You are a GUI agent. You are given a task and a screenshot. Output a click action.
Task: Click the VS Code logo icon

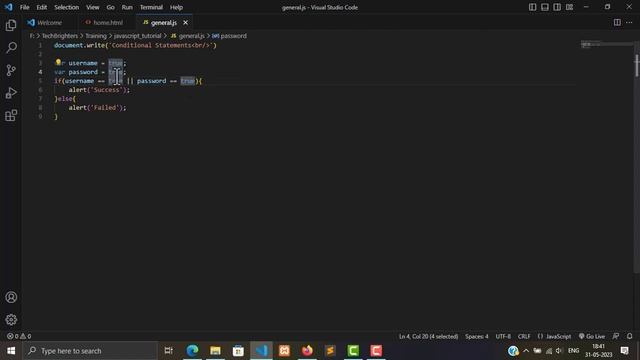point(8,7)
